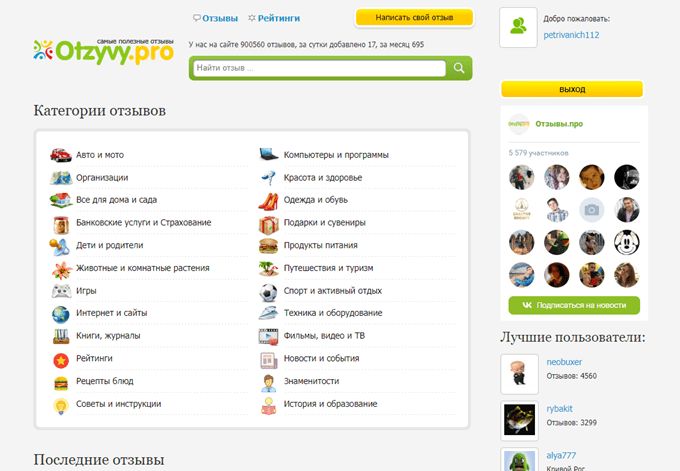Open the Компьютеры и программы category link

tap(336, 155)
